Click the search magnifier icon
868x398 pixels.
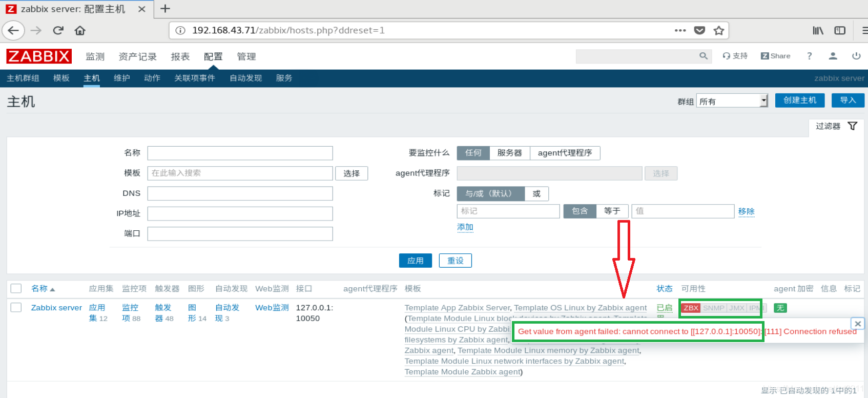(704, 56)
